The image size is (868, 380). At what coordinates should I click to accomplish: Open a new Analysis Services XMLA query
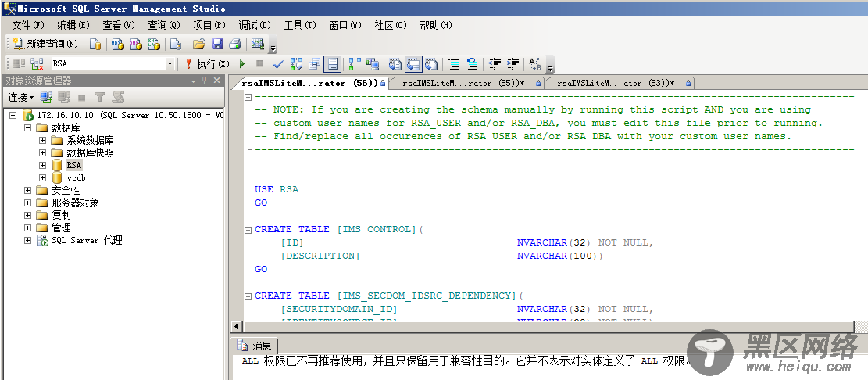pos(154,45)
